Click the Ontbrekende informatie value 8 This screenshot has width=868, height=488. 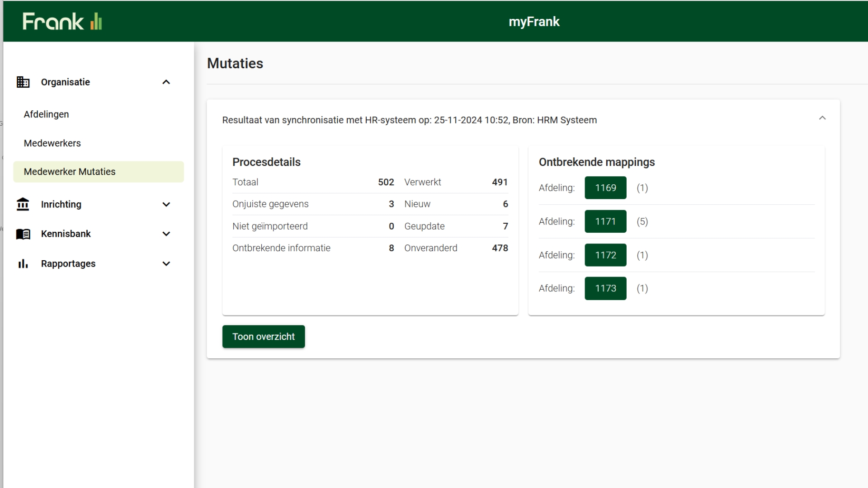coord(392,248)
